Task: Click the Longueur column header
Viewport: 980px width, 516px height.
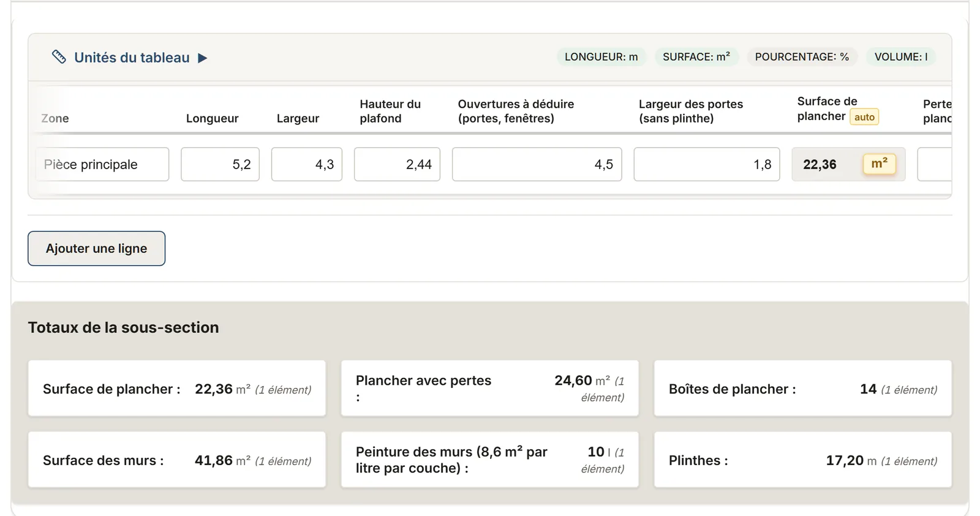Action: pyautogui.click(x=212, y=118)
